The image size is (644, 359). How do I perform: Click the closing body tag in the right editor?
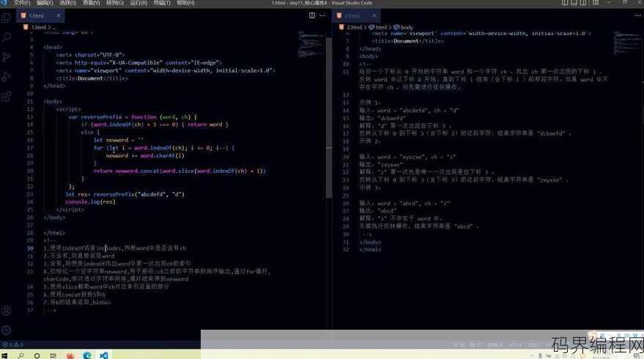(x=370, y=242)
